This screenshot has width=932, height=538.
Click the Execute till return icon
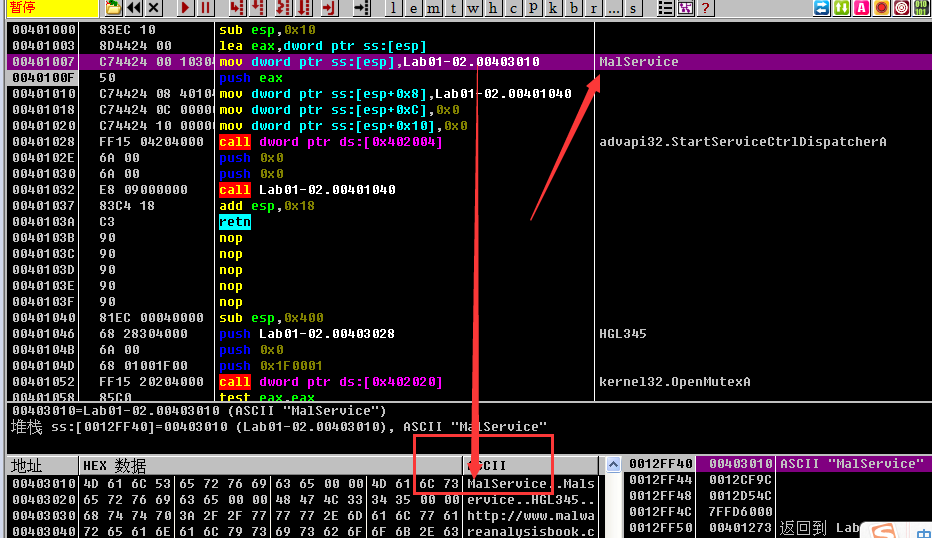click(326, 8)
